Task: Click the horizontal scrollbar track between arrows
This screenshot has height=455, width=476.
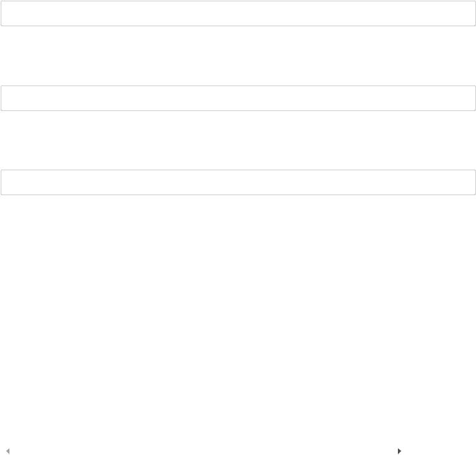Action: (203, 451)
